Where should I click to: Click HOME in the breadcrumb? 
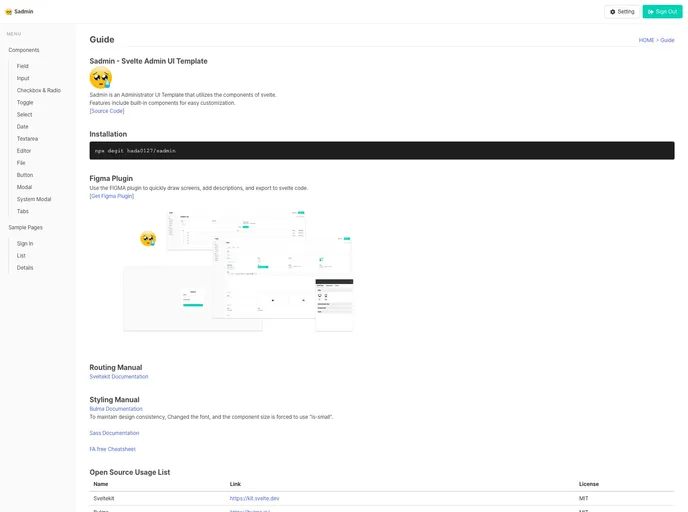point(646,40)
